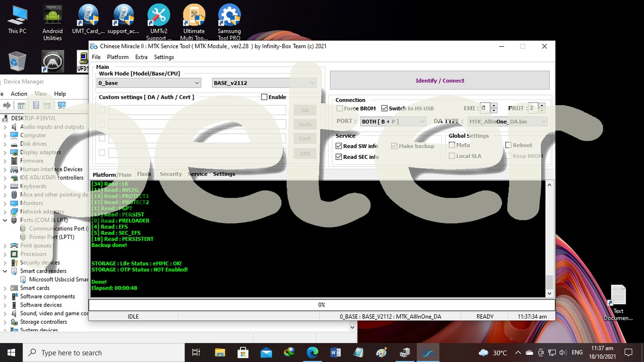Open the Platform menu

118,57
